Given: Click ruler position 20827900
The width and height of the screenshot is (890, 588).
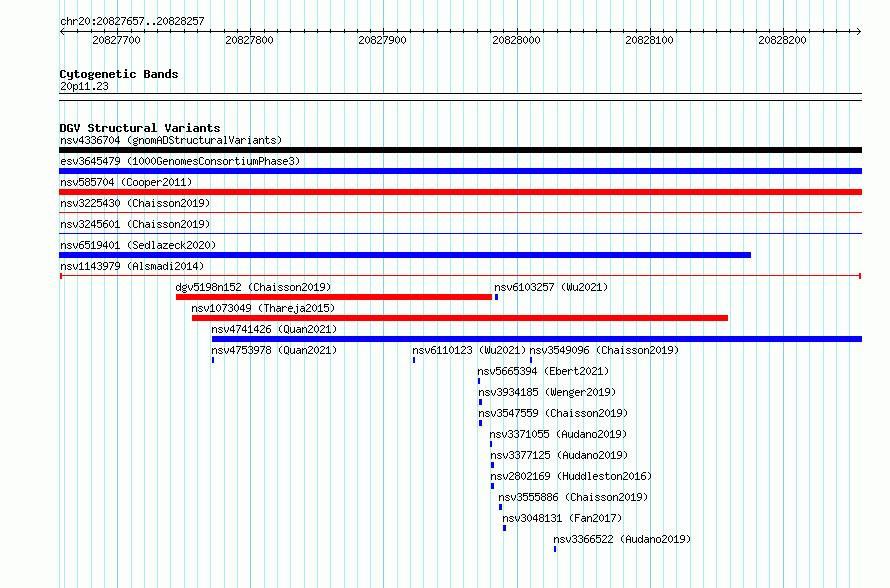Looking at the screenshot, I should pyautogui.click(x=383, y=40).
